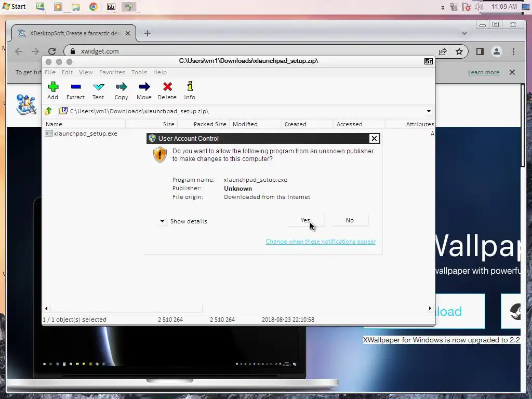The height and width of the screenshot is (399, 532).
Task: Click the taskbar clock 11:09 AM
Action: (x=504, y=7)
